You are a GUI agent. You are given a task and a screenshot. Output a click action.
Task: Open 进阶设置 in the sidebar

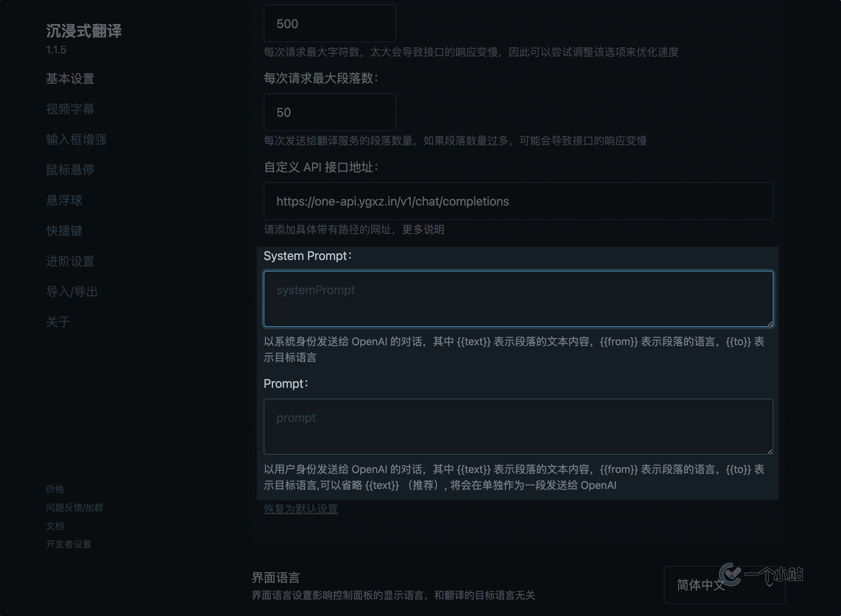pos(70,261)
